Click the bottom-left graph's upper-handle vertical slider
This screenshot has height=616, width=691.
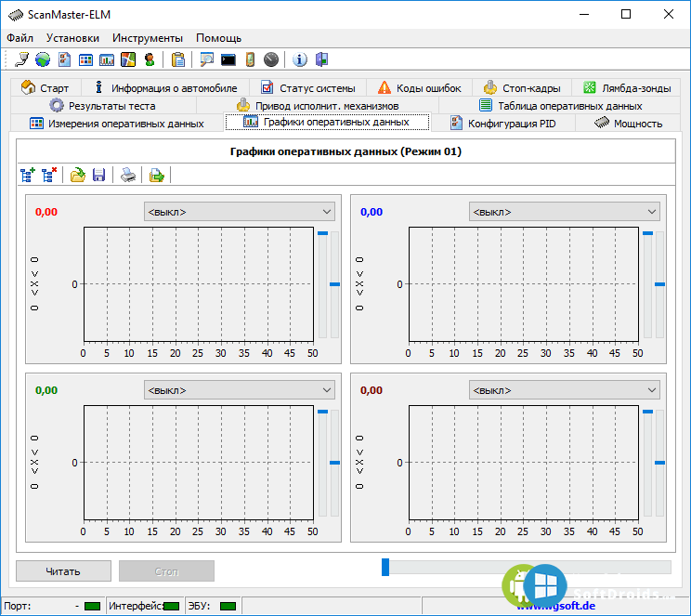[x=322, y=463]
